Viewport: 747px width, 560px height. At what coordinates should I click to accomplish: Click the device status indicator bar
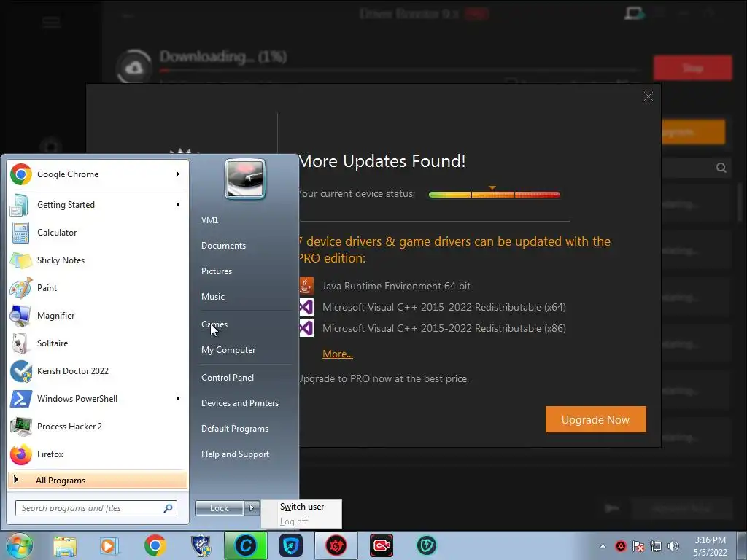494,194
